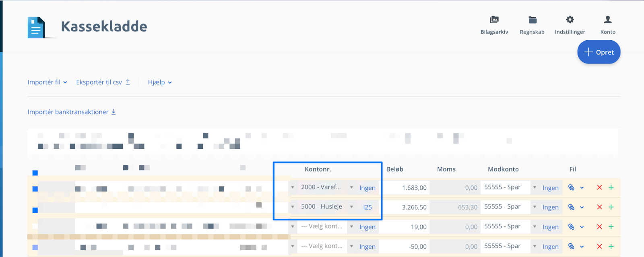This screenshot has width=644, height=257.
Task: Open Modkonto 55555 - Spar dropdown in first row
Action: (535, 187)
